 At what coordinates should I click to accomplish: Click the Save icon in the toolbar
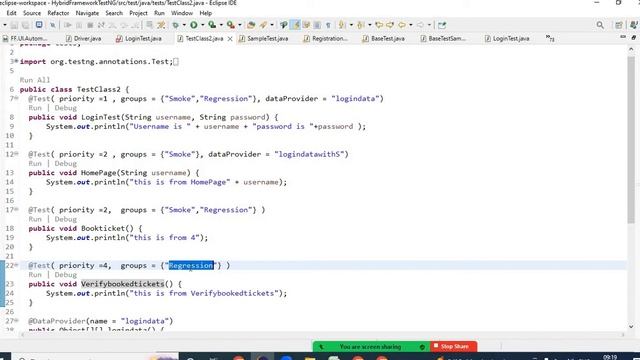14,25
